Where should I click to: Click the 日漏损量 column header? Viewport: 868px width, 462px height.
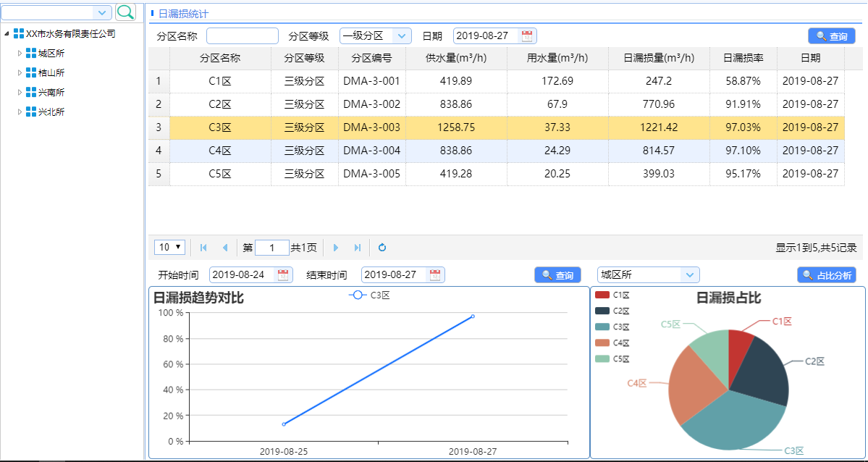tap(659, 58)
